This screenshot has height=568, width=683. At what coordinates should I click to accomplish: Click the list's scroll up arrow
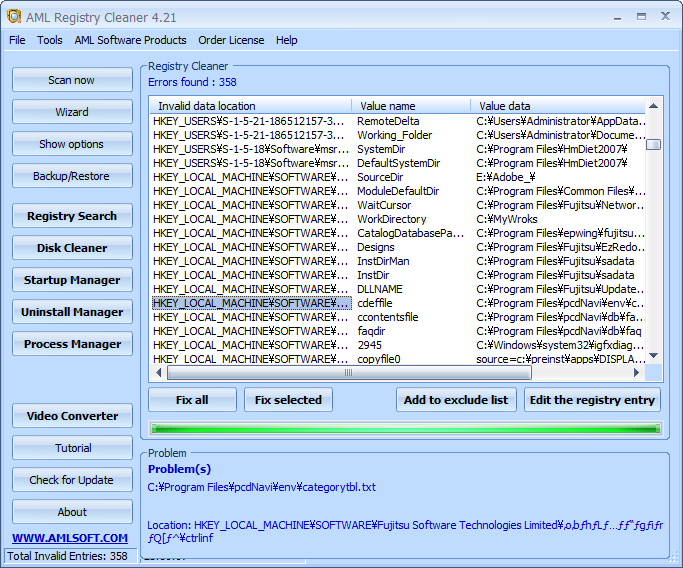tap(653, 106)
